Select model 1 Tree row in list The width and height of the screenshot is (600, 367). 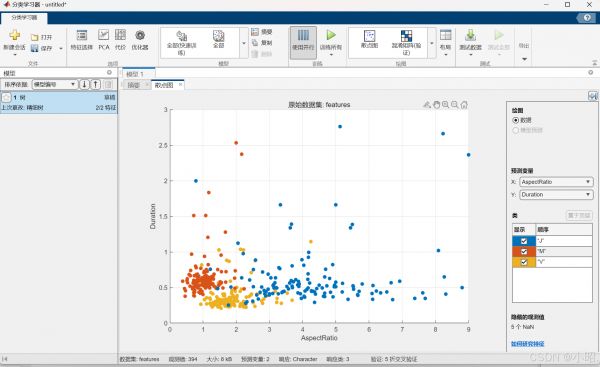[x=59, y=102]
